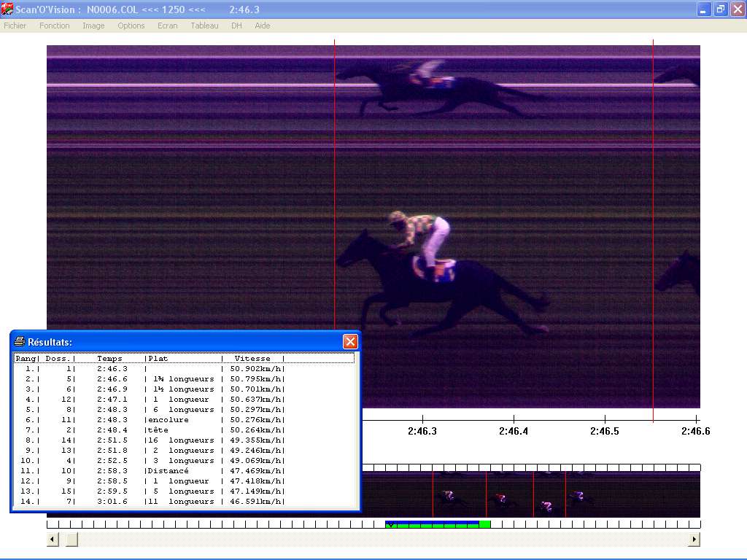747x560 pixels.
Task: Click the 2:46.4 tick on the time ruler
Action: tap(514, 419)
